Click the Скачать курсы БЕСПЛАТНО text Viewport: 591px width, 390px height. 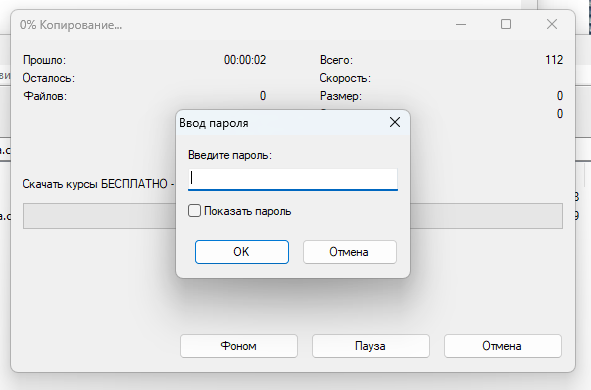click(x=96, y=184)
